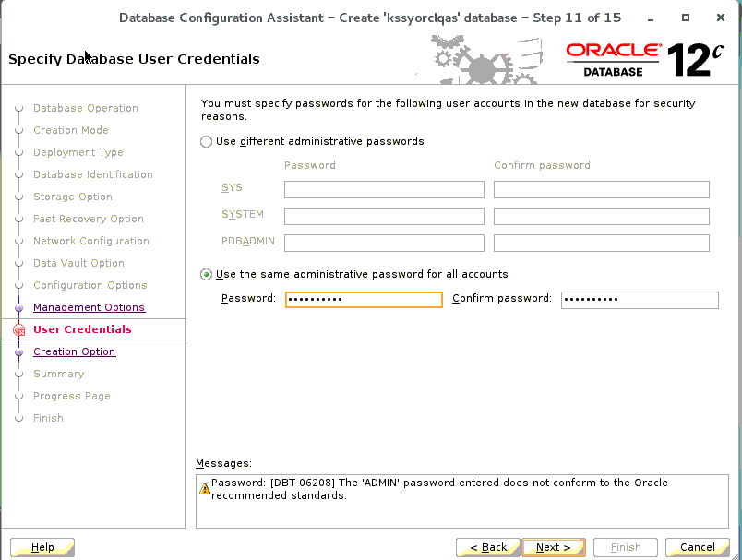
Task: Click the SYS password field
Action: (x=384, y=190)
